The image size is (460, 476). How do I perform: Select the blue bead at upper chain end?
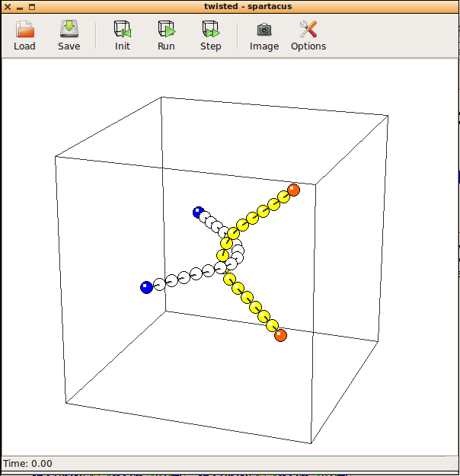coord(198,212)
